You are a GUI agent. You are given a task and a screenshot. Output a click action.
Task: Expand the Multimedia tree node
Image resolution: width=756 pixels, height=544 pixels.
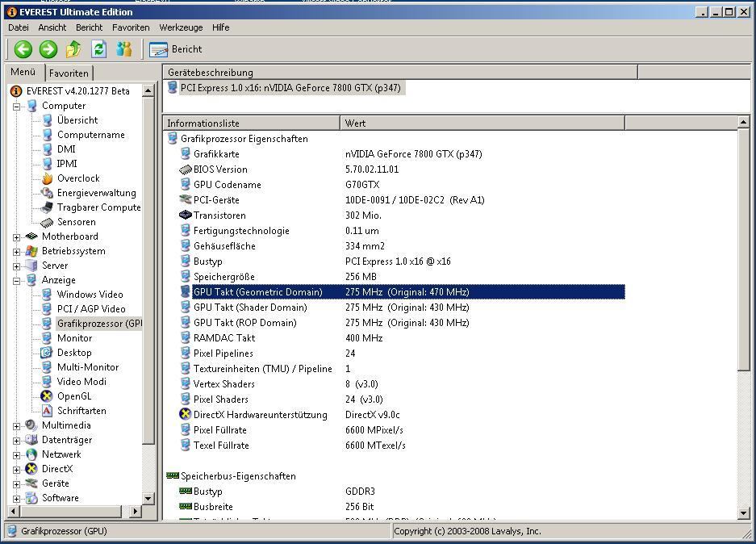[x=16, y=426]
